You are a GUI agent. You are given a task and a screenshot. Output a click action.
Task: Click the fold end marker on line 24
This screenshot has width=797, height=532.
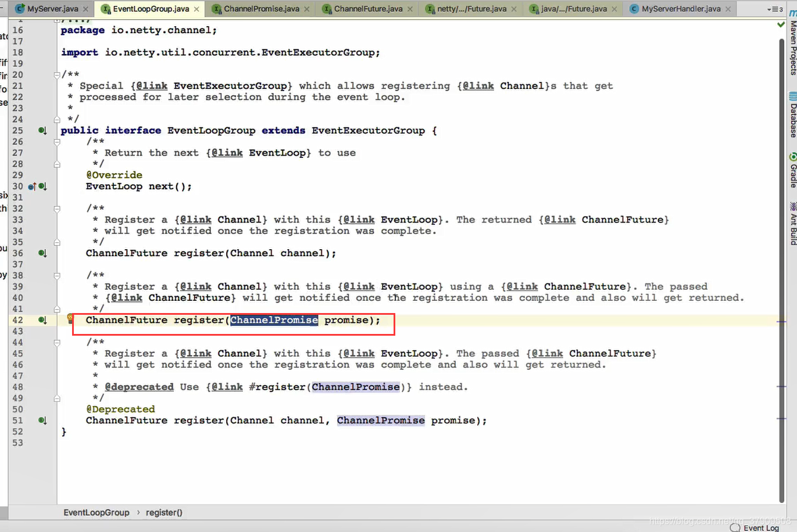pyautogui.click(x=57, y=119)
